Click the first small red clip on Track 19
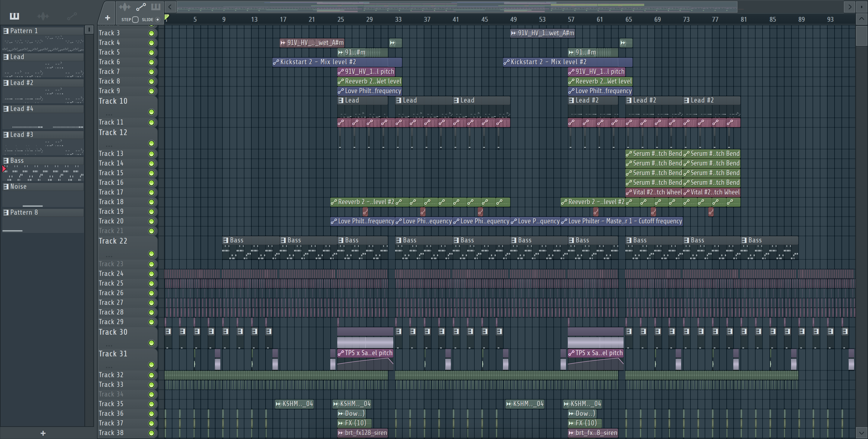This screenshot has width=868, height=439. click(x=365, y=212)
